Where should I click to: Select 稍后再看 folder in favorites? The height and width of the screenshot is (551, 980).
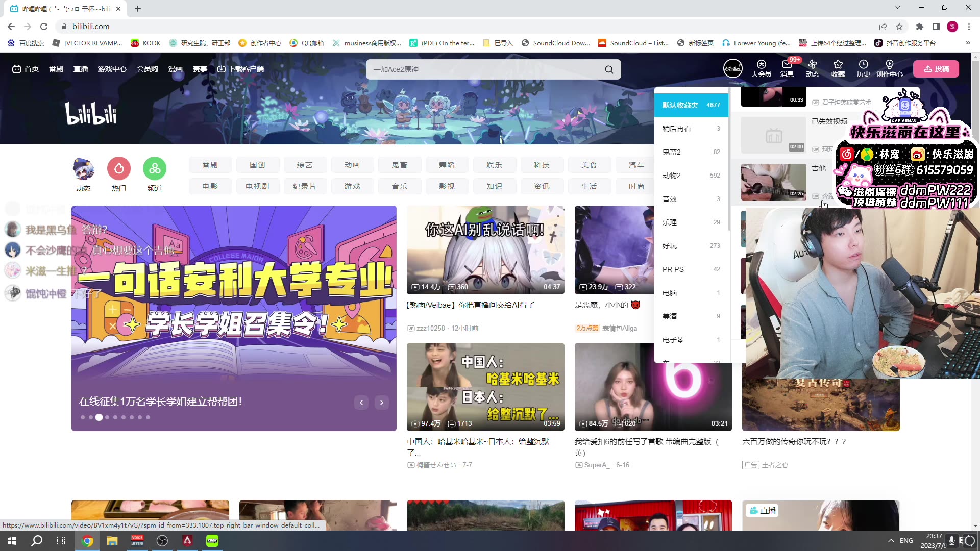[691, 129]
